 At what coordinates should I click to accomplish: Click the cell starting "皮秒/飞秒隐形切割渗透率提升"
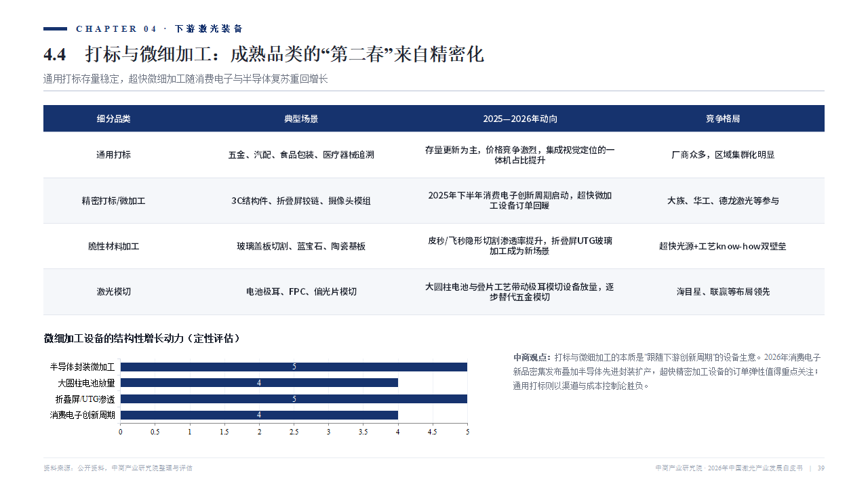coord(520,246)
